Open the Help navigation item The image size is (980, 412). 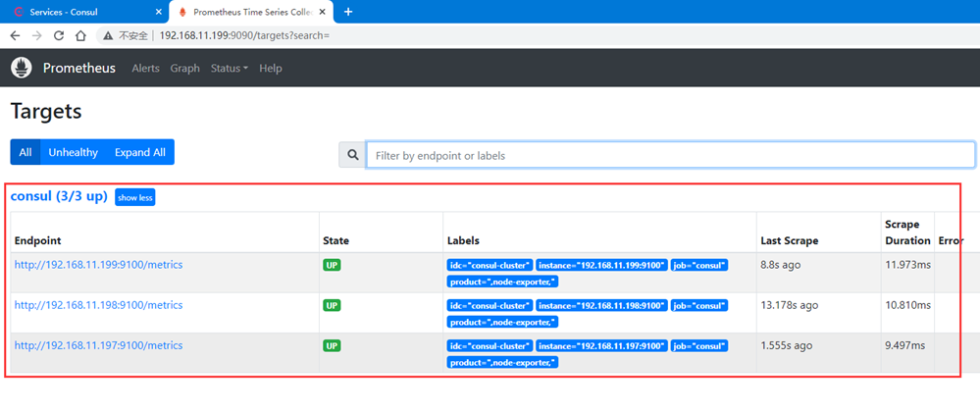tap(271, 68)
